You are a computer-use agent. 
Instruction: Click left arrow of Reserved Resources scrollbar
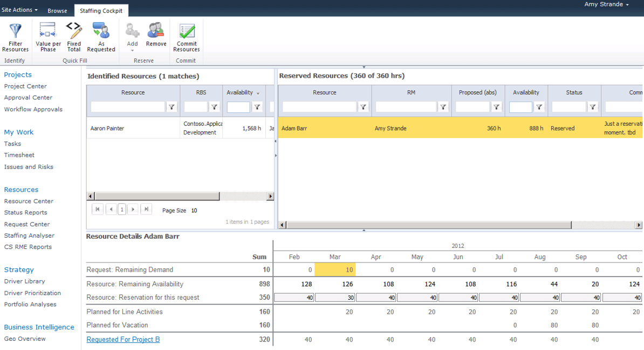[282, 225]
